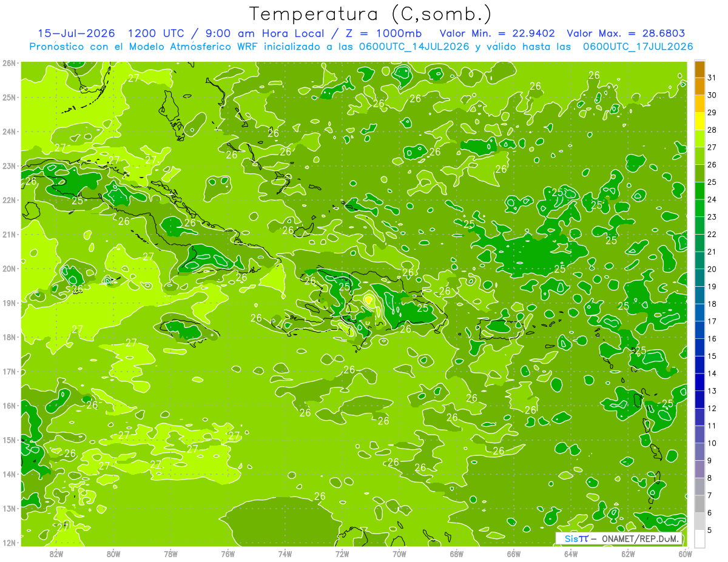728x562 pixels.
Task: Click longitude label "80W"
Action: point(113,554)
